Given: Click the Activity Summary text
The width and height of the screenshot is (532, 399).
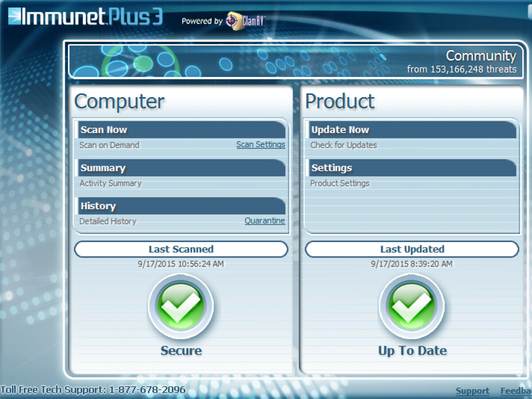Looking at the screenshot, I should tap(110, 183).
